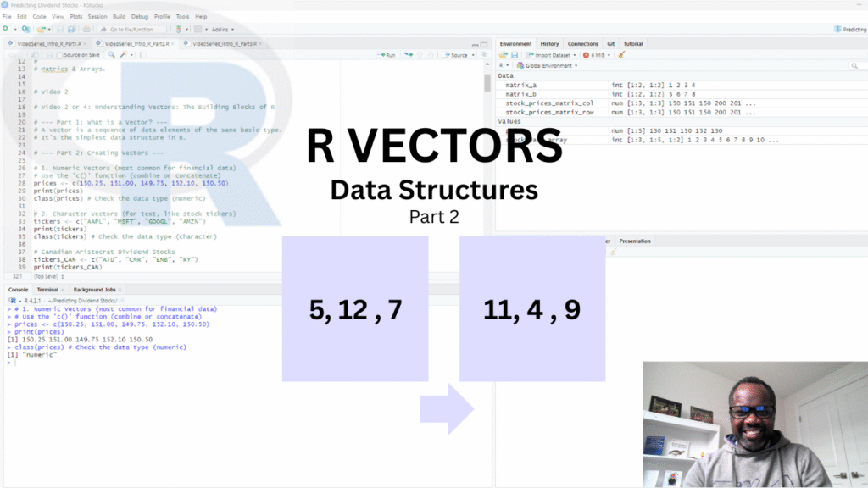Click the Source button in the editor
The width and height of the screenshot is (868, 488).
458,55
